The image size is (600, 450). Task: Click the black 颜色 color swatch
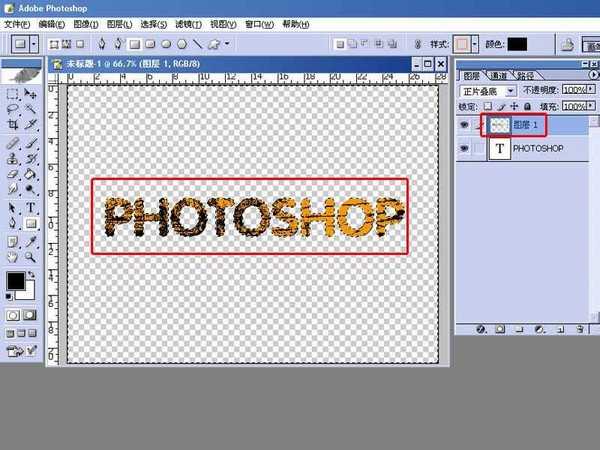click(x=516, y=44)
